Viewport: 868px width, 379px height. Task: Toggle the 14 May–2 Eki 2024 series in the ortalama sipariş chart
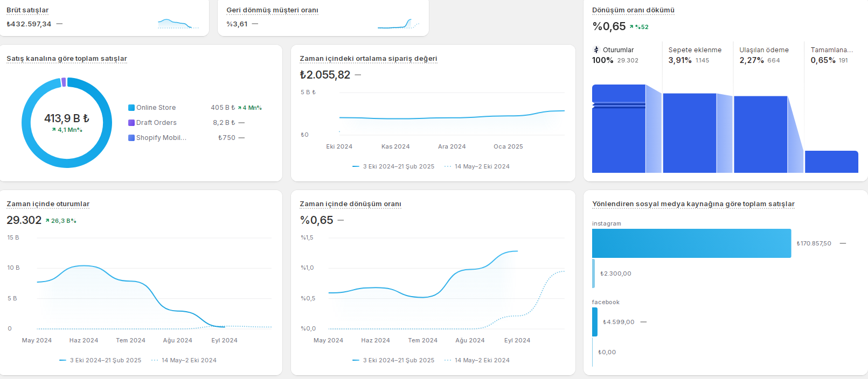(x=477, y=166)
